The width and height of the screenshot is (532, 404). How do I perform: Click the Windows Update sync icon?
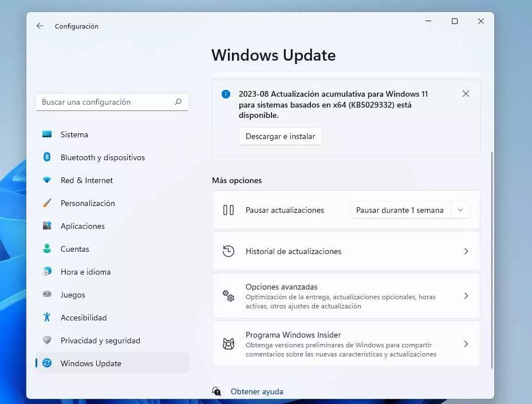pos(47,363)
